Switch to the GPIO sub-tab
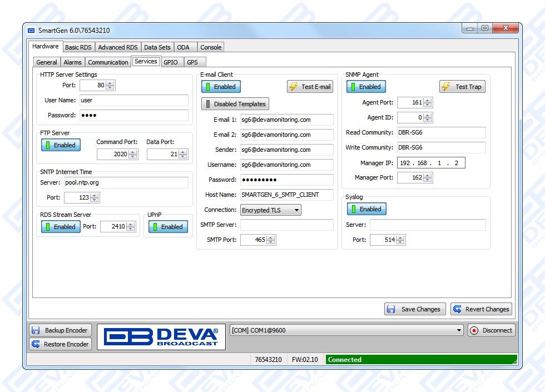The width and height of the screenshot is (545, 392). [171, 62]
